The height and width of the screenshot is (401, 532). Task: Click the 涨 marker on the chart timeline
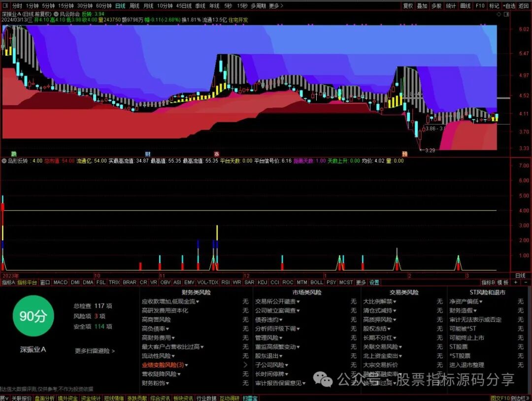[x=216, y=154]
